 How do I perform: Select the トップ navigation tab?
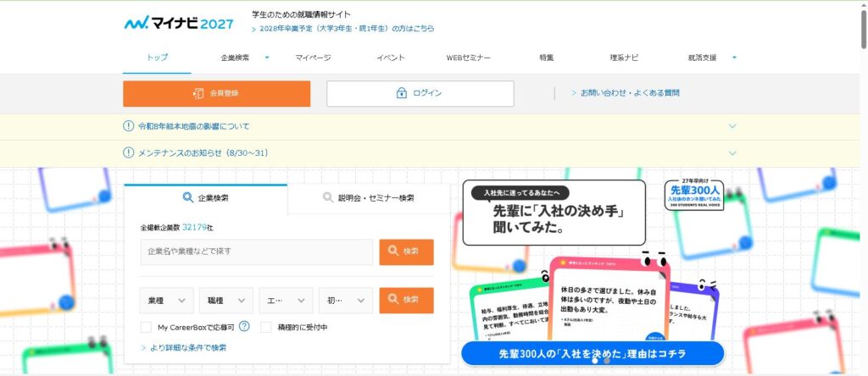[157, 58]
